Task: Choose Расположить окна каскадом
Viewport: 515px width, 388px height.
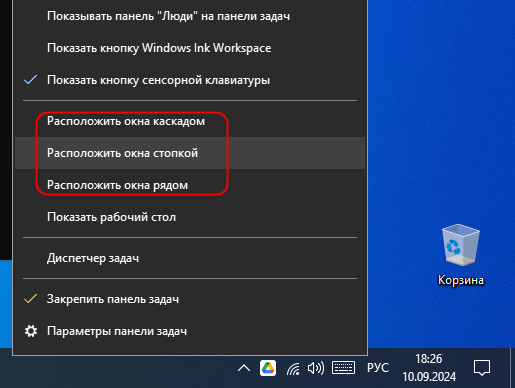Action: 190,121
